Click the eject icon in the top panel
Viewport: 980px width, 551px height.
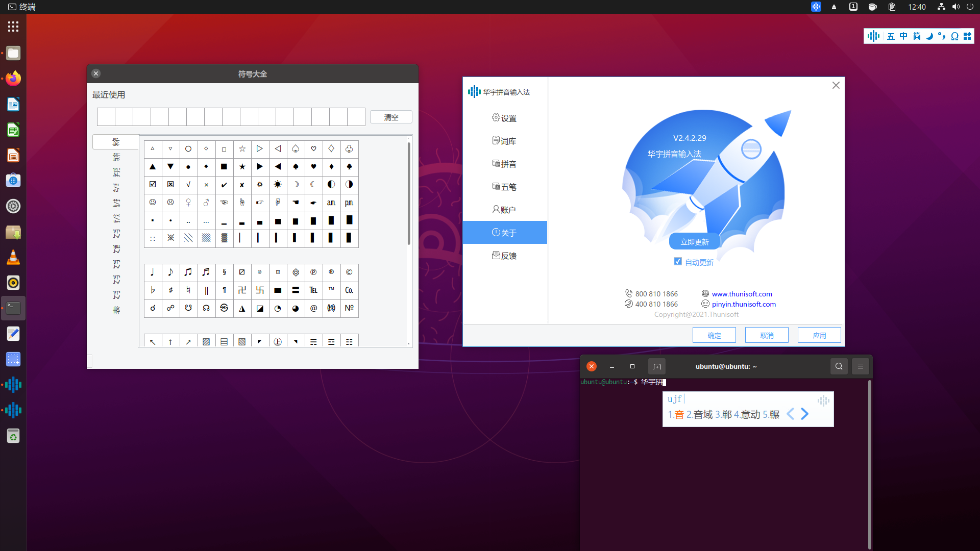pos(834,7)
